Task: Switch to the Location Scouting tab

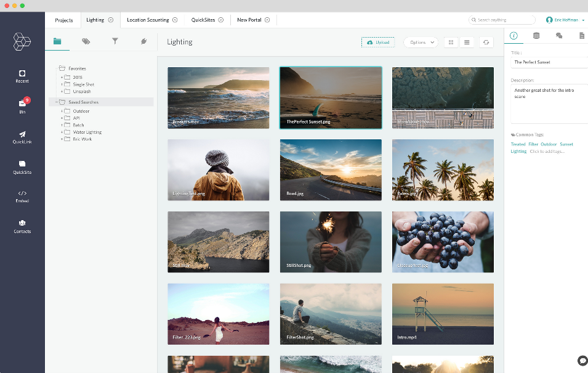Action: click(x=148, y=20)
